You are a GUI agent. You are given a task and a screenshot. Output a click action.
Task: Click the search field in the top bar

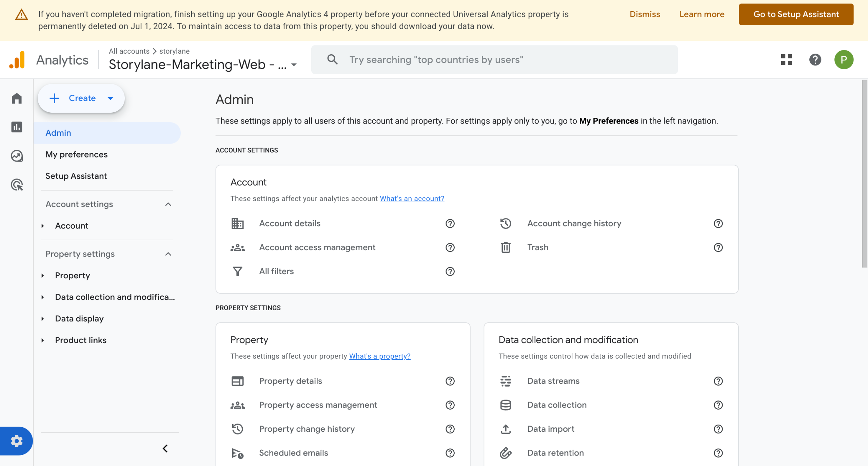point(494,60)
